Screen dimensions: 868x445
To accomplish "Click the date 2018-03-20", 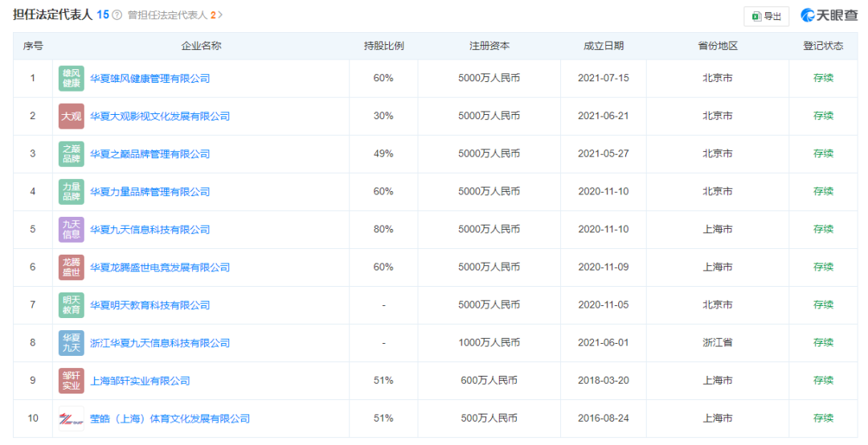I will (x=604, y=380).
